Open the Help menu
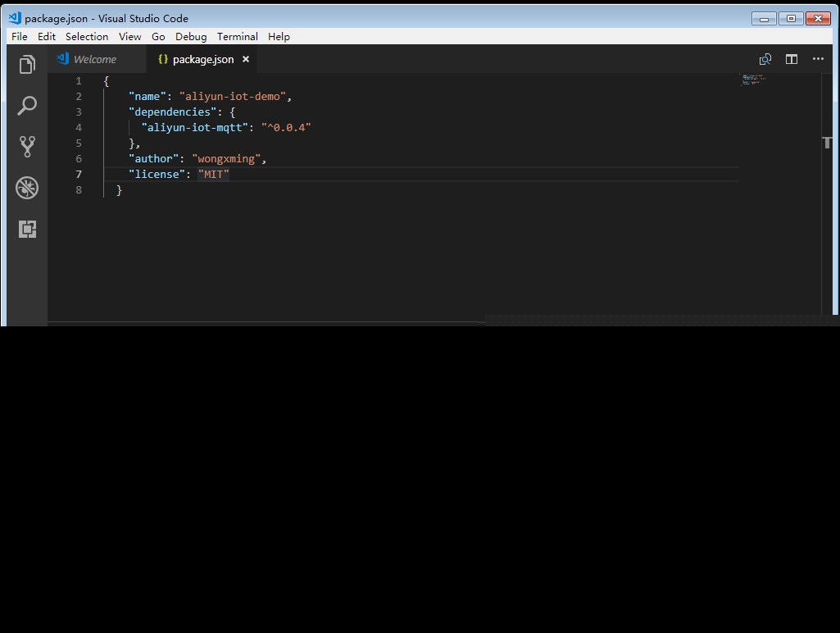 coord(279,36)
